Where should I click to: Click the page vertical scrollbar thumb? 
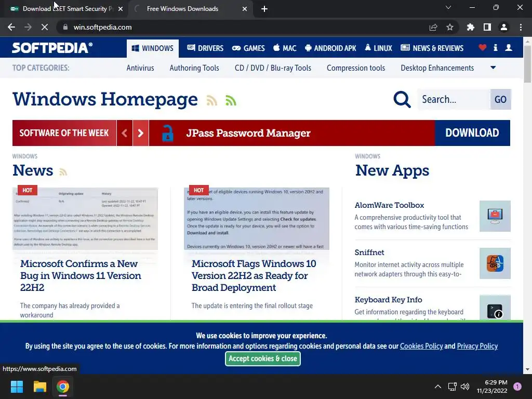(527, 63)
